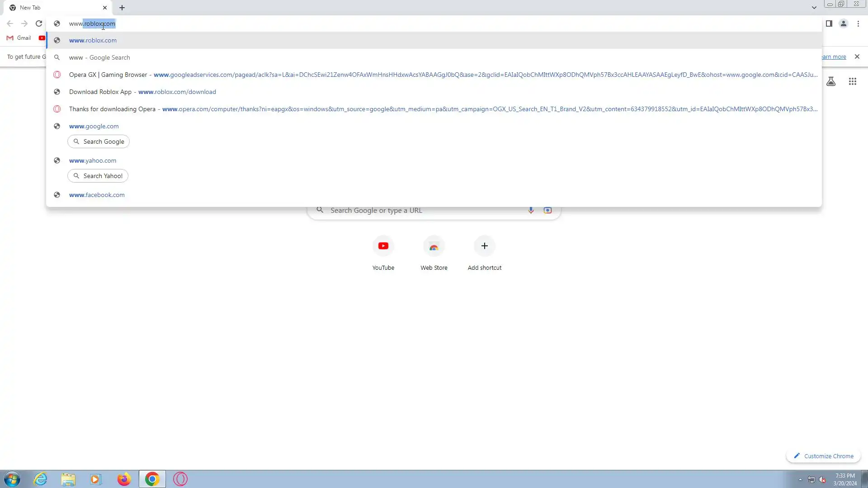Expand the tab search dropdown arrow
868x488 pixels.
click(814, 8)
